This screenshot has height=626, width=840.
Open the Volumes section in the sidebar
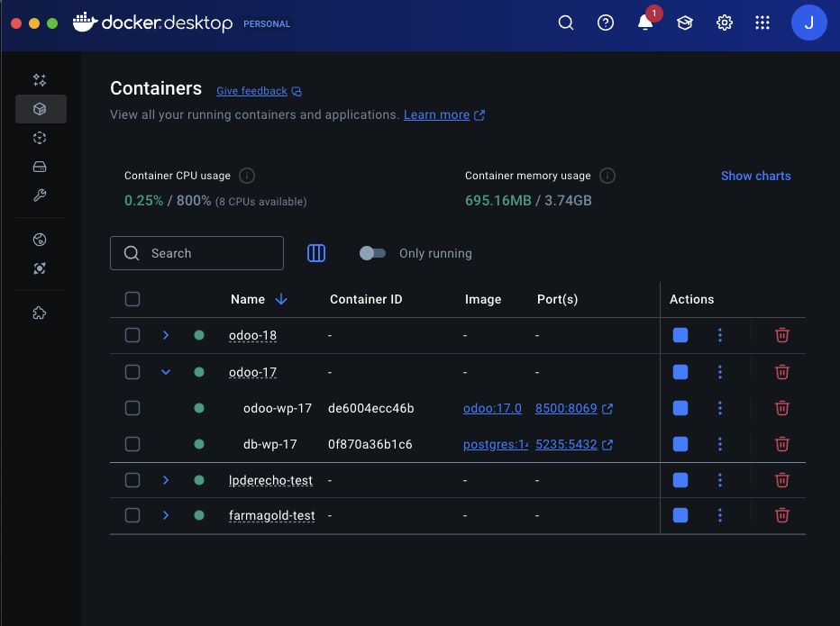pyautogui.click(x=40, y=167)
